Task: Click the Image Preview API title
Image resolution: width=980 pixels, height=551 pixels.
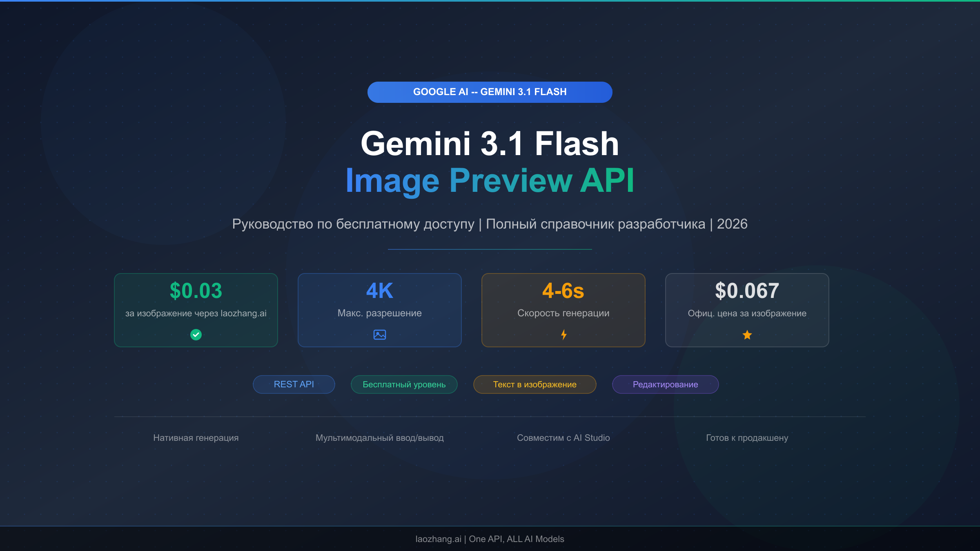Action: 489,182
